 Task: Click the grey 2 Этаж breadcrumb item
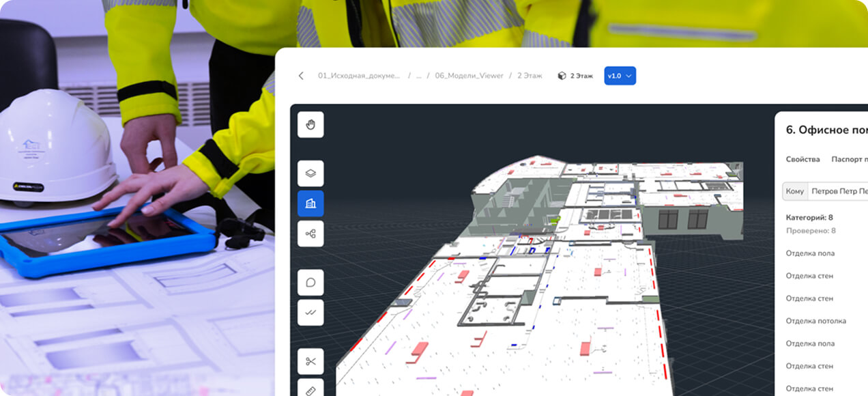[x=530, y=76]
